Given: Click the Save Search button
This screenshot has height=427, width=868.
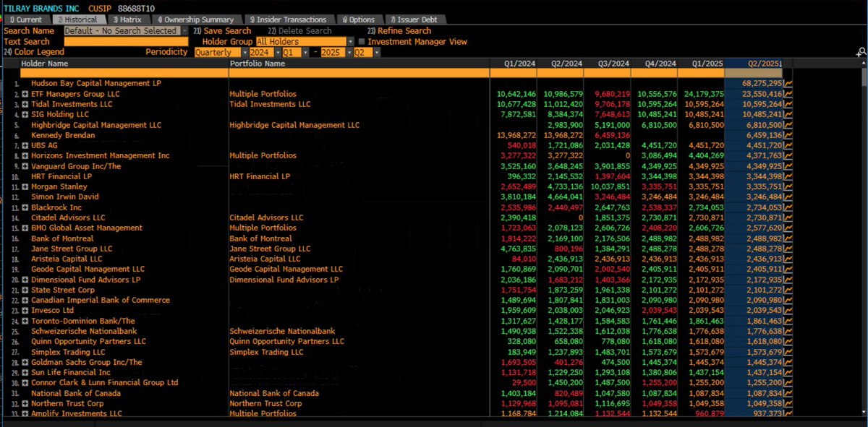Looking at the screenshot, I should pos(222,31).
